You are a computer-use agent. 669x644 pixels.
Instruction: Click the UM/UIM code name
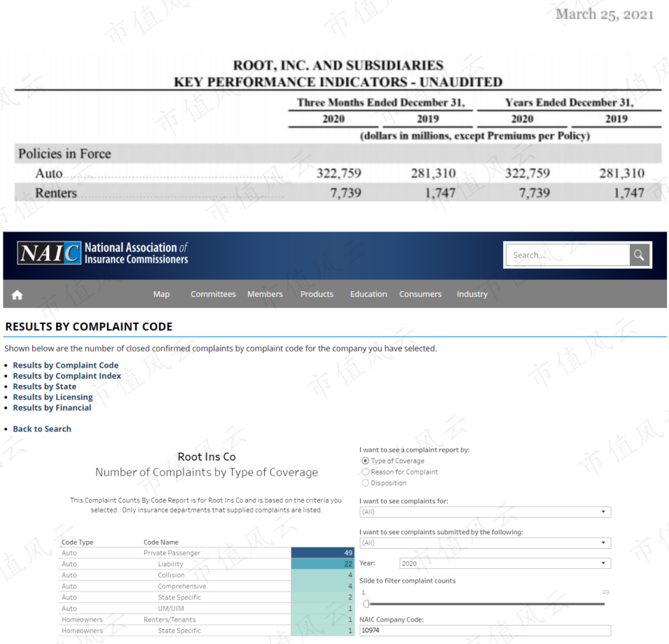pyautogui.click(x=171, y=608)
